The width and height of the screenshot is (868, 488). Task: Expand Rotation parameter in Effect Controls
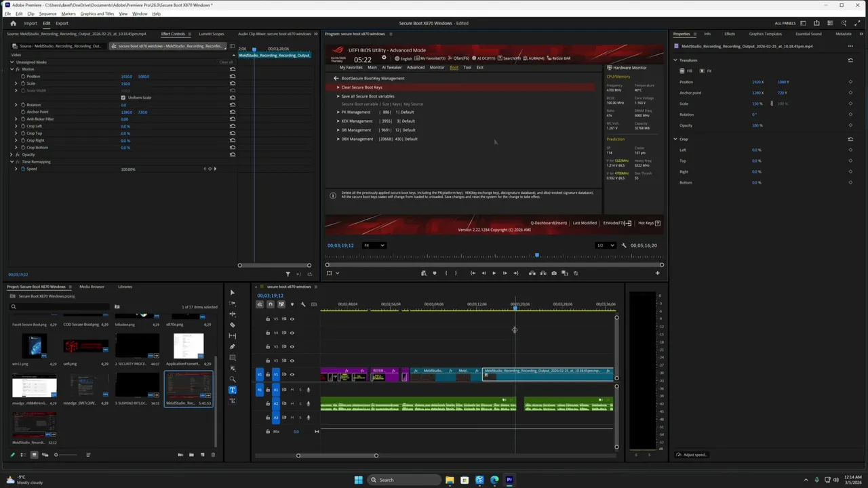point(16,105)
